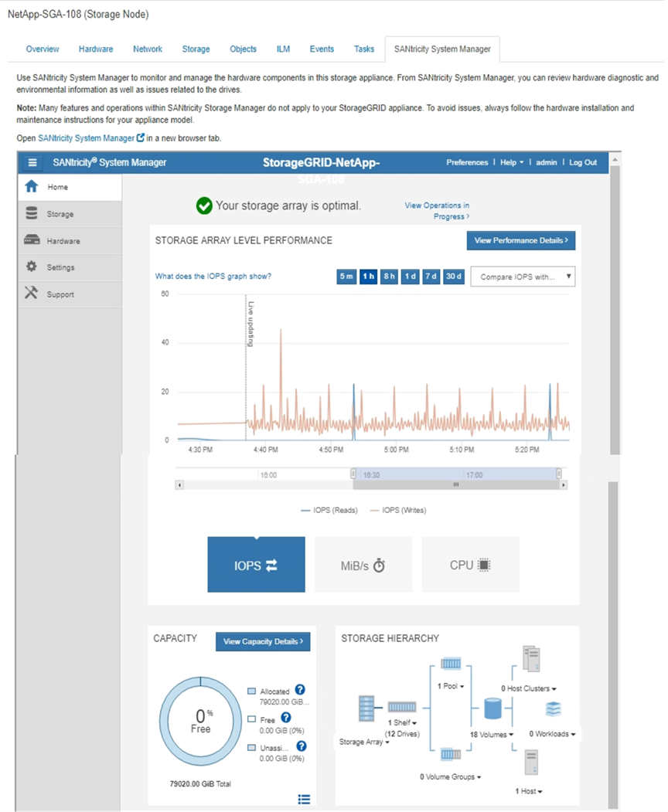
Task: Expand the 1 Host dropdown
Action: click(x=529, y=791)
